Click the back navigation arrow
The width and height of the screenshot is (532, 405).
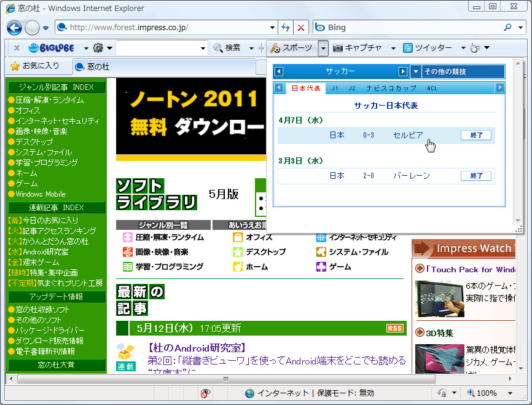[x=14, y=28]
